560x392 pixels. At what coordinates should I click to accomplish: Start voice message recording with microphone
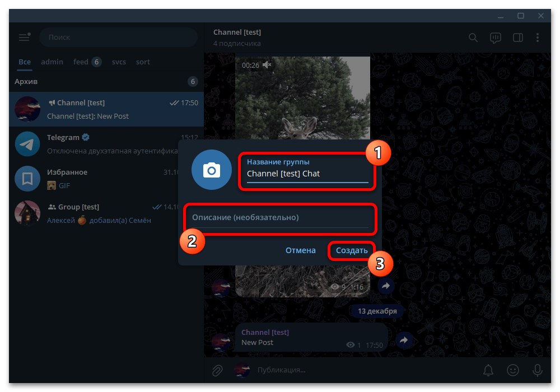[x=537, y=370]
